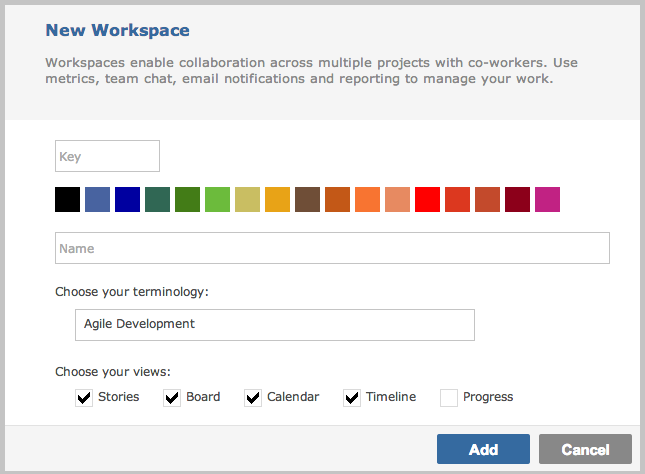
Task: Focus the workspace Name field
Action: (x=332, y=248)
